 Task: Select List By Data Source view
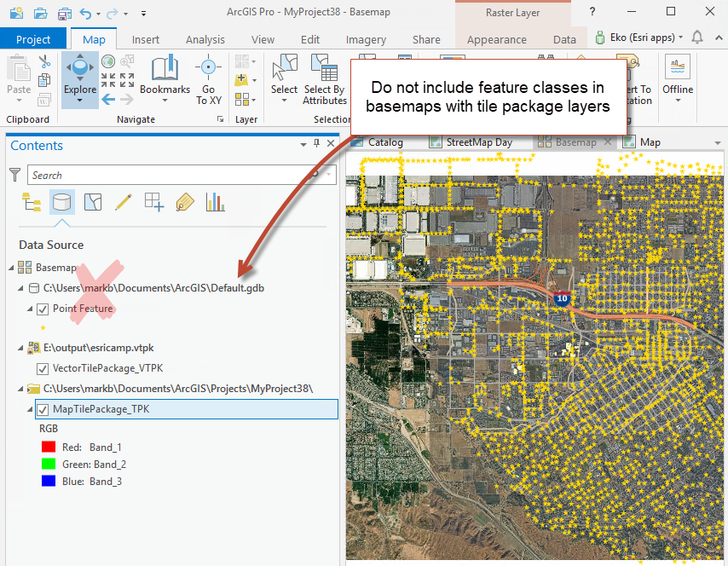61,202
